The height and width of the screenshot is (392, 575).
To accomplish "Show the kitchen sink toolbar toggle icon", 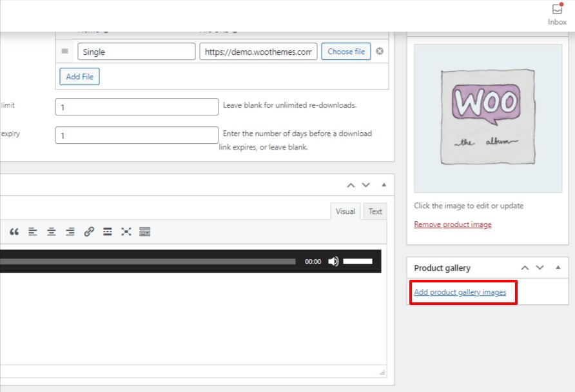I will [x=144, y=231].
